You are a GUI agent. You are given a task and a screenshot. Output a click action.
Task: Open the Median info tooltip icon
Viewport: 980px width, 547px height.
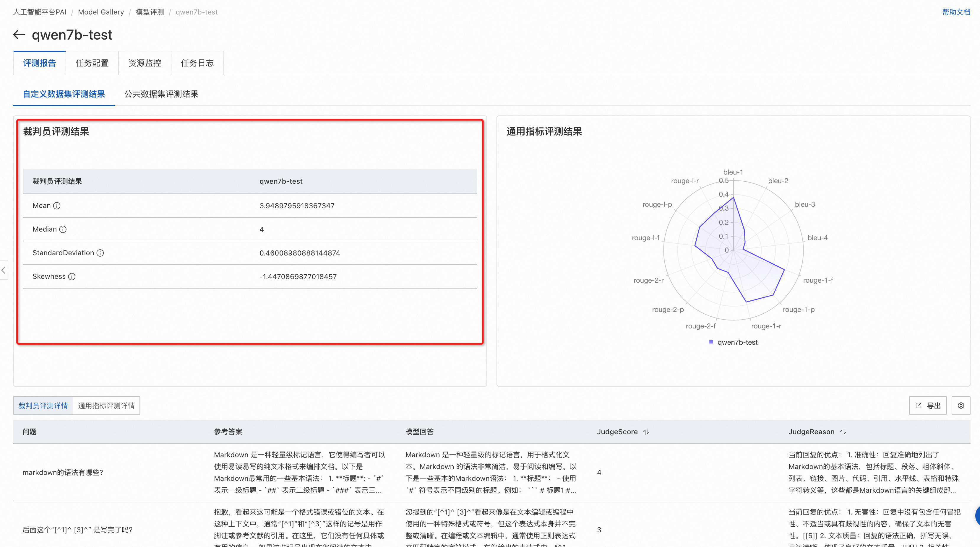point(63,229)
